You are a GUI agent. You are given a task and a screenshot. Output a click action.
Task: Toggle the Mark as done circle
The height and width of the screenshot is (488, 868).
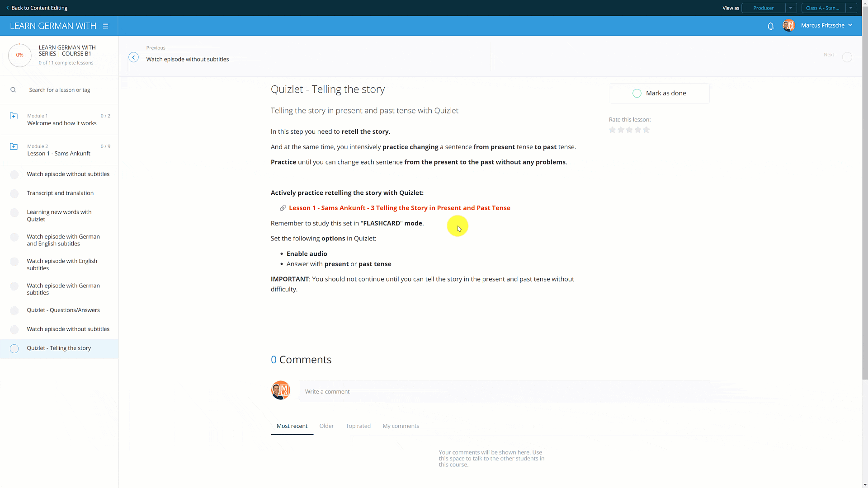pyautogui.click(x=637, y=94)
